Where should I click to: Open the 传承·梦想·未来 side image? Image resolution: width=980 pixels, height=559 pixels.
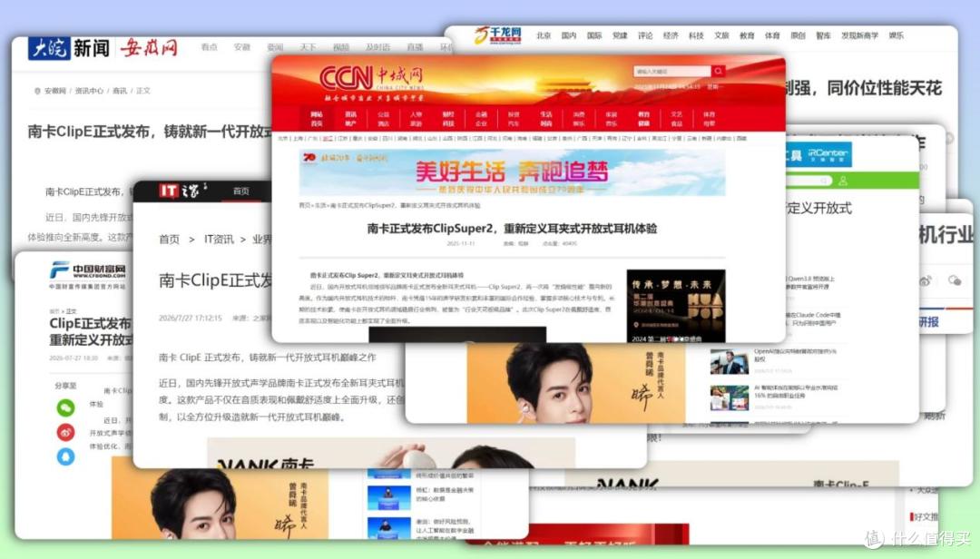(x=676, y=306)
